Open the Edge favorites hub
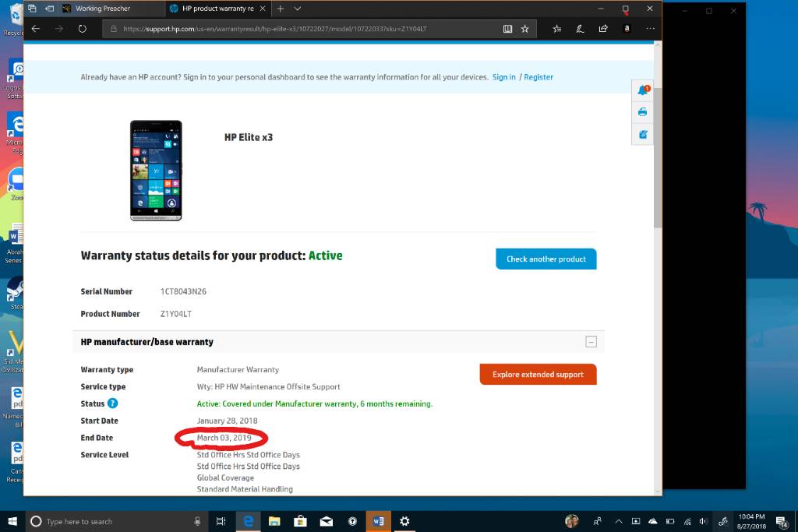The image size is (798, 532). pyautogui.click(x=557, y=29)
